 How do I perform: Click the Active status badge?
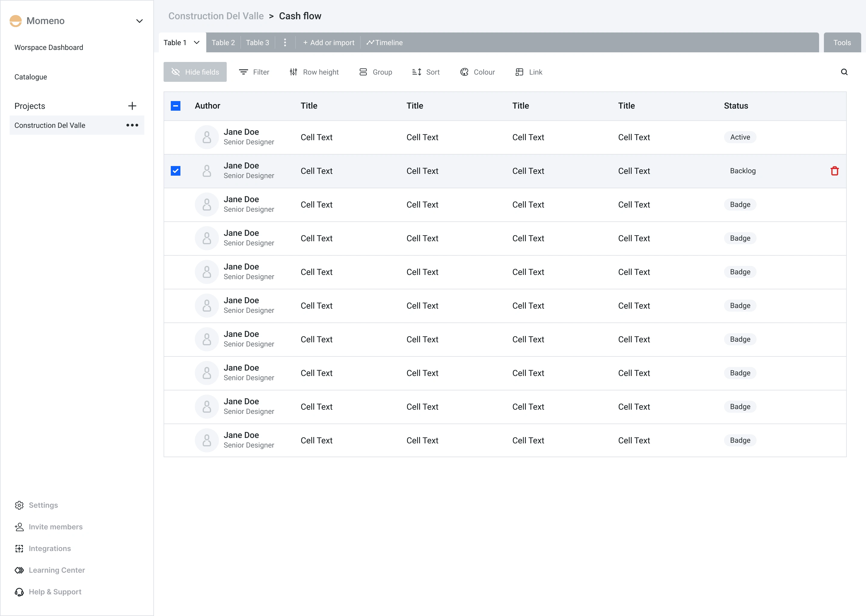pyautogui.click(x=740, y=137)
